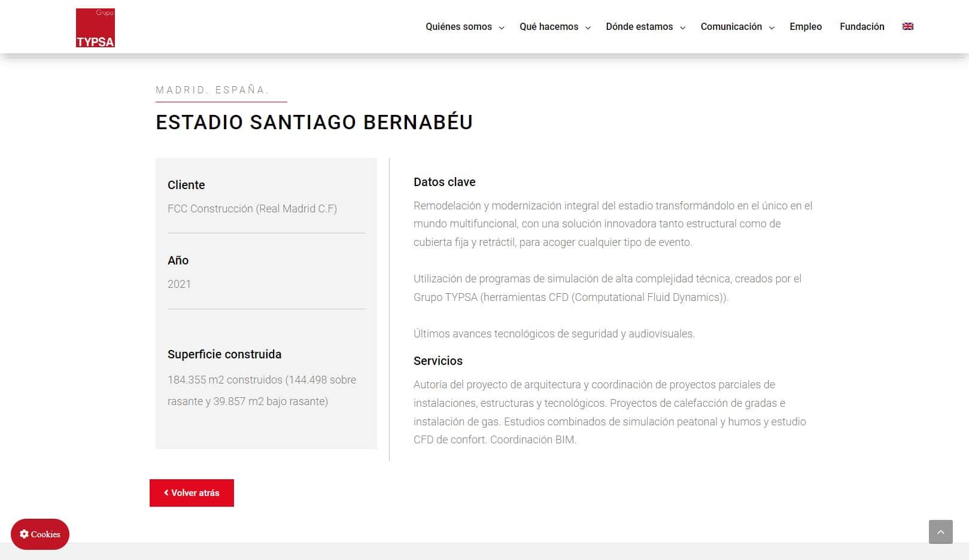The height and width of the screenshot is (560, 969).
Task: Click the Datos clave heading
Action: tap(444, 182)
